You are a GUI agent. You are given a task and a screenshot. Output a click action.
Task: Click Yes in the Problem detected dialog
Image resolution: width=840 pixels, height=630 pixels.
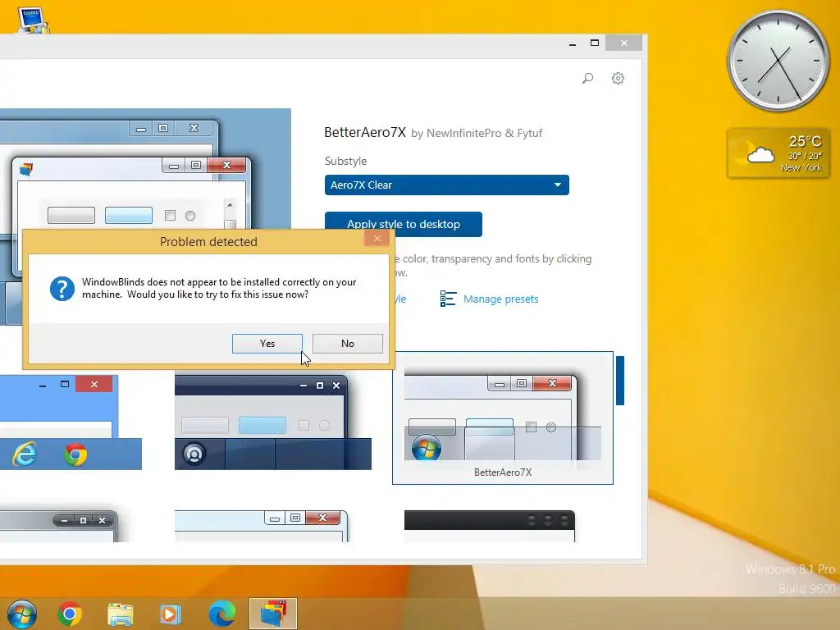click(267, 344)
